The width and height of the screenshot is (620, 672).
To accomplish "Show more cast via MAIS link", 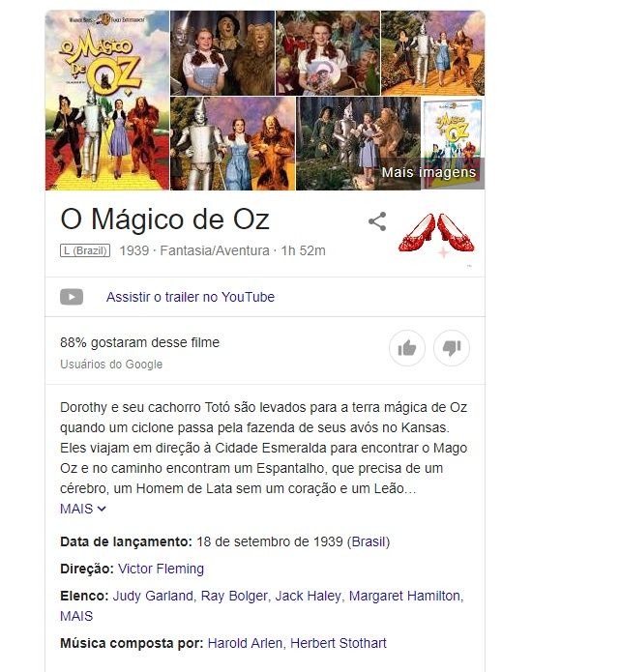I will pyautogui.click(x=76, y=616).
